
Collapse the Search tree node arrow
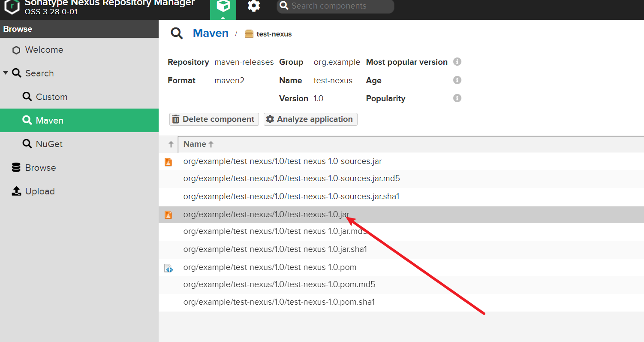pyautogui.click(x=6, y=73)
